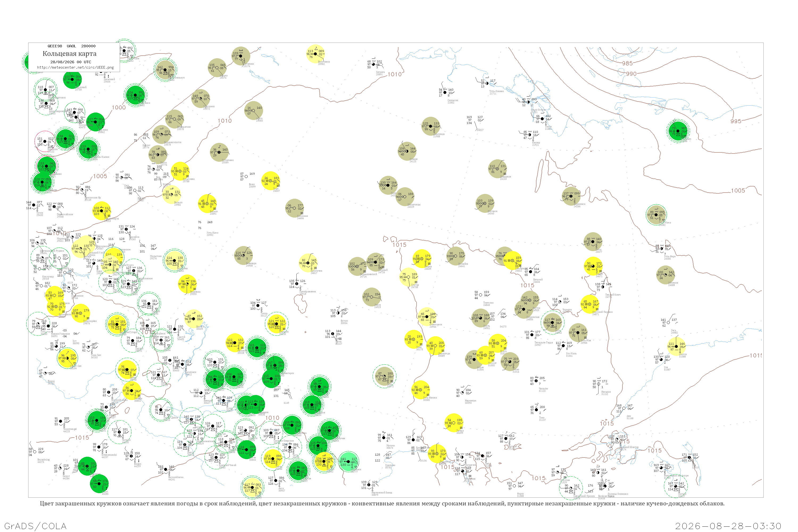Image resolution: width=798 pixels, height=532 pixels.
Task: Click the "Тонгулах" station name
Action: pyautogui.click(x=488, y=303)
